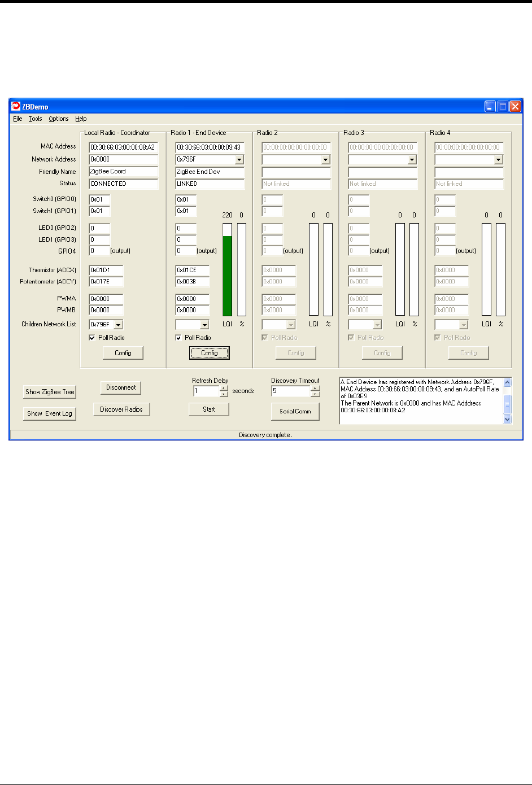Expand Radio 2 Network Address dropdown

pos(326,160)
